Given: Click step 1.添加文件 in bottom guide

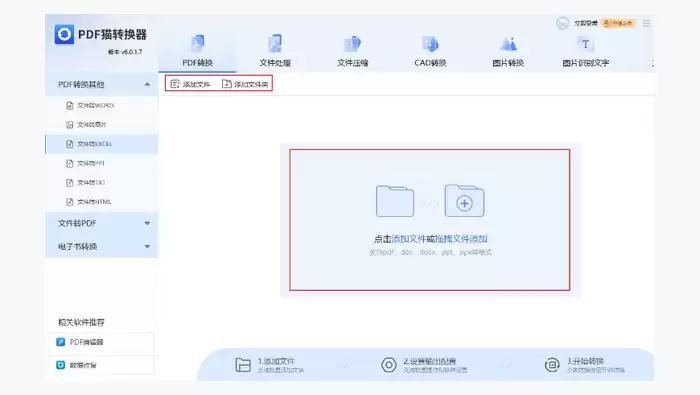Looking at the screenshot, I should tap(270, 365).
